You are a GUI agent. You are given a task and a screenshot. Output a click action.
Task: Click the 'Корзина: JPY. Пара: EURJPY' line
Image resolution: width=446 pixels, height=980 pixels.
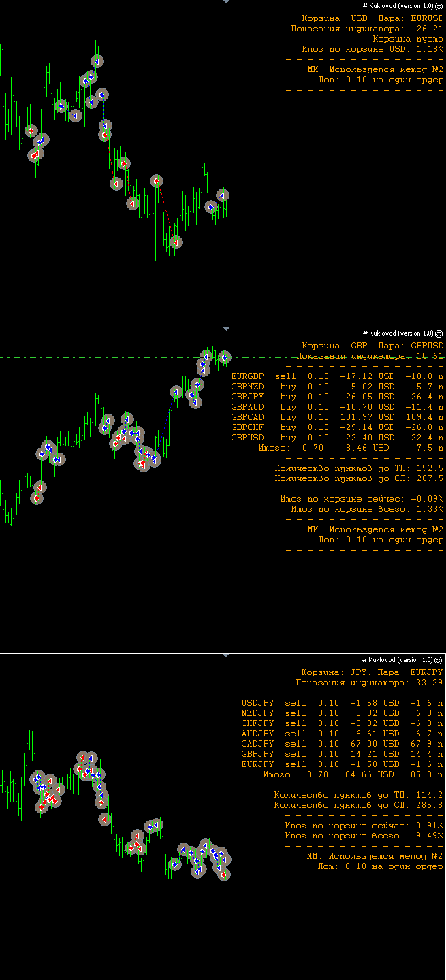tap(372, 672)
